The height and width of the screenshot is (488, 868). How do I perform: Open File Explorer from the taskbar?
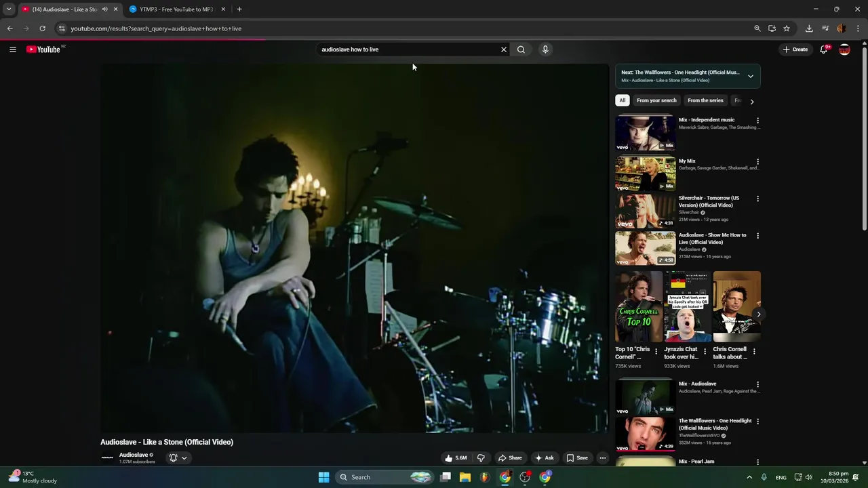coord(465,477)
